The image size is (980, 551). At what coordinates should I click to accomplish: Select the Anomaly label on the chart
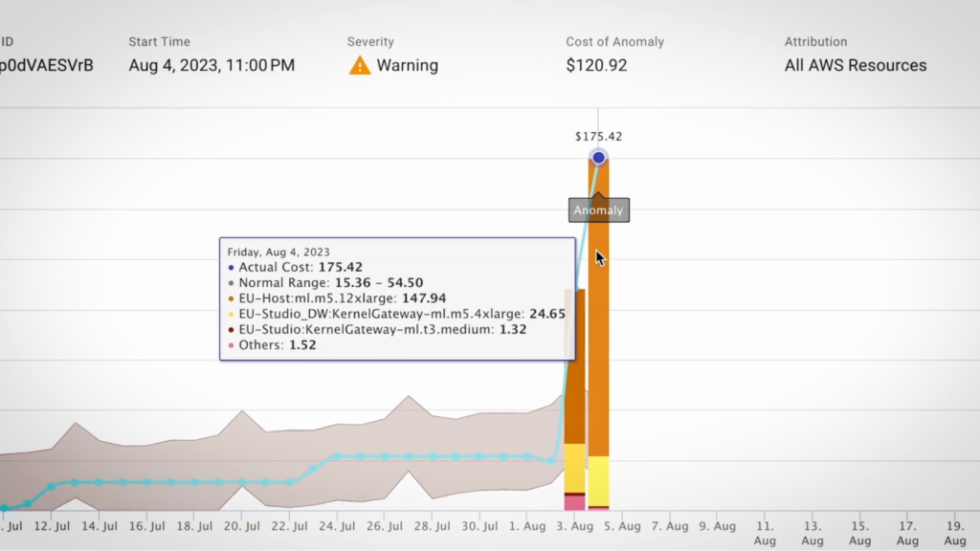pyautogui.click(x=598, y=209)
